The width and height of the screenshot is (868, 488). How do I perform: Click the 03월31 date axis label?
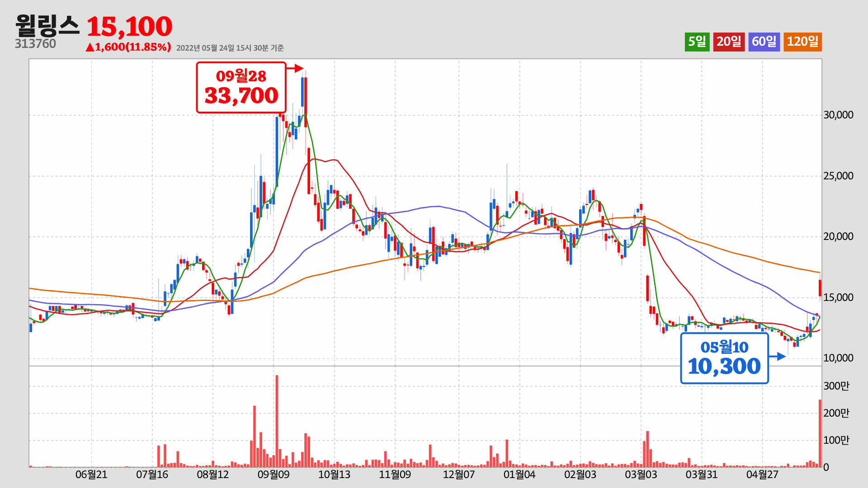702,474
